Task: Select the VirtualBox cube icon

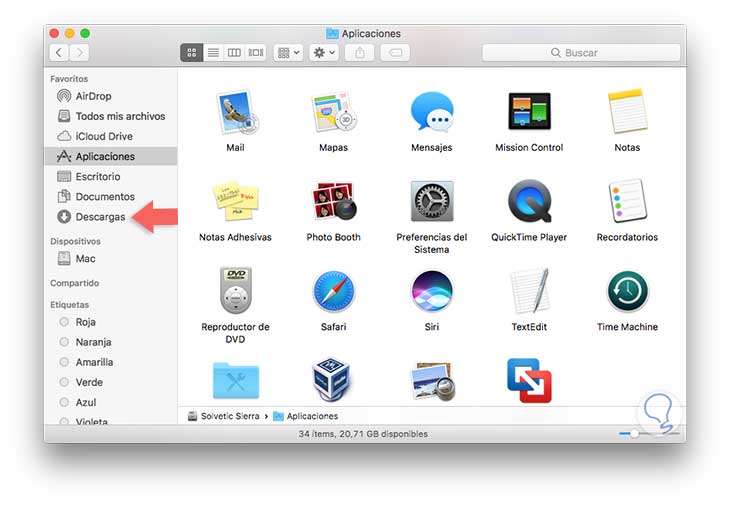Action: (x=331, y=380)
